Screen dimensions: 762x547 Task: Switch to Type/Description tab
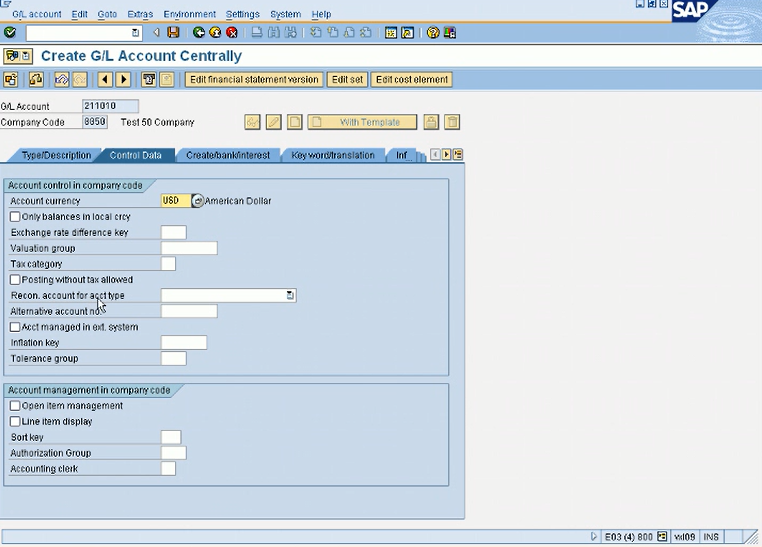click(x=56, y=155)
